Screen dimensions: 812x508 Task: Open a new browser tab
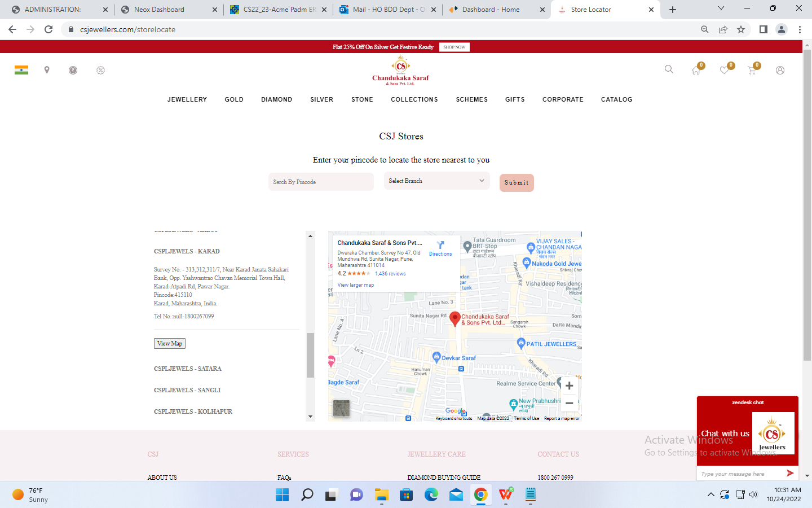tap(673, 10)
